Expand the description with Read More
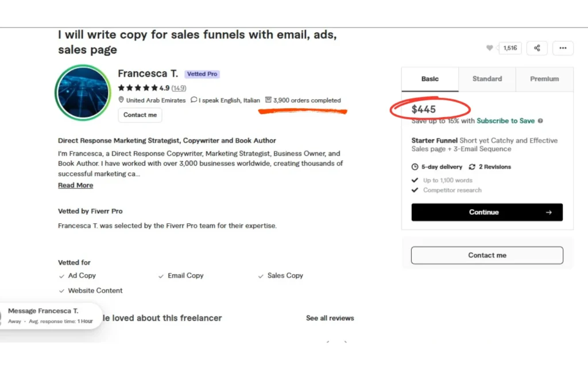The height and width of the screenshot is (370, 588). click(x=75, y=185)
